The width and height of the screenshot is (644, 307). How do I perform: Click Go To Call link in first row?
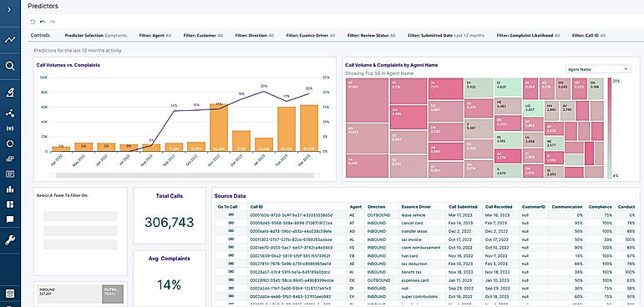231,215
